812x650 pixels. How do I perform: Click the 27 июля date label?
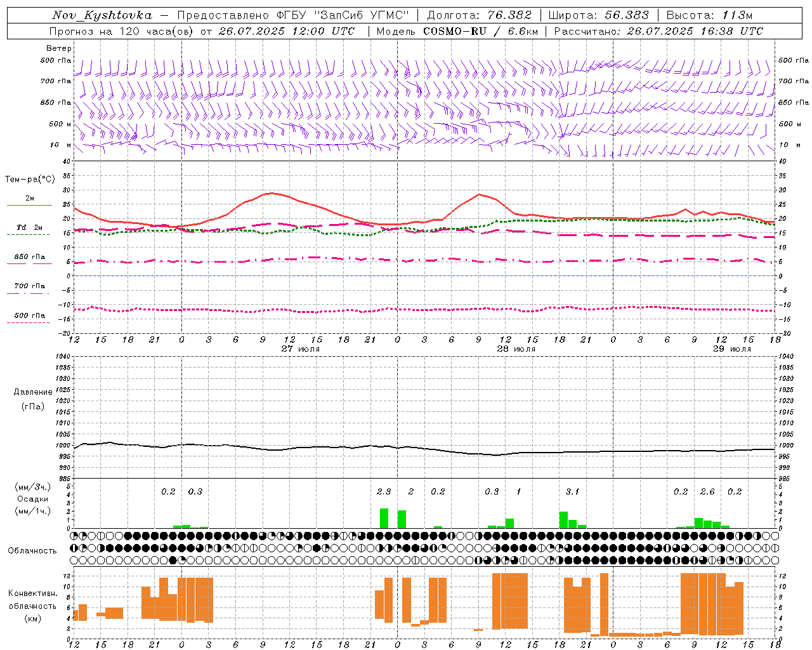(x=301, y=349)
